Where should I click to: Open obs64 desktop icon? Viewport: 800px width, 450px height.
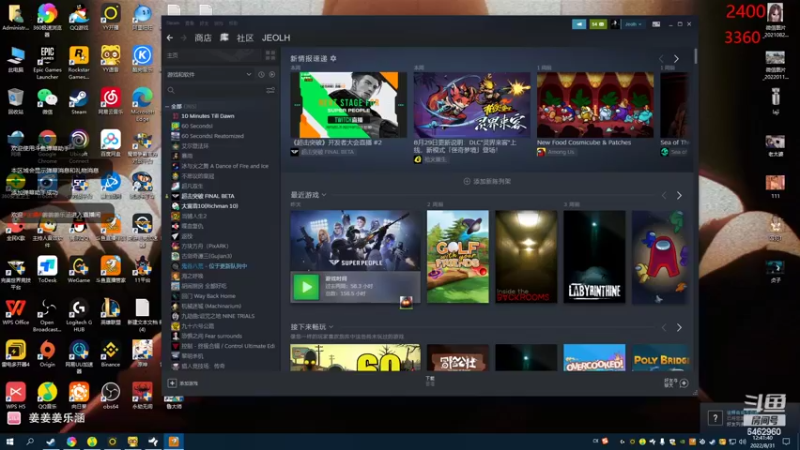110,396
